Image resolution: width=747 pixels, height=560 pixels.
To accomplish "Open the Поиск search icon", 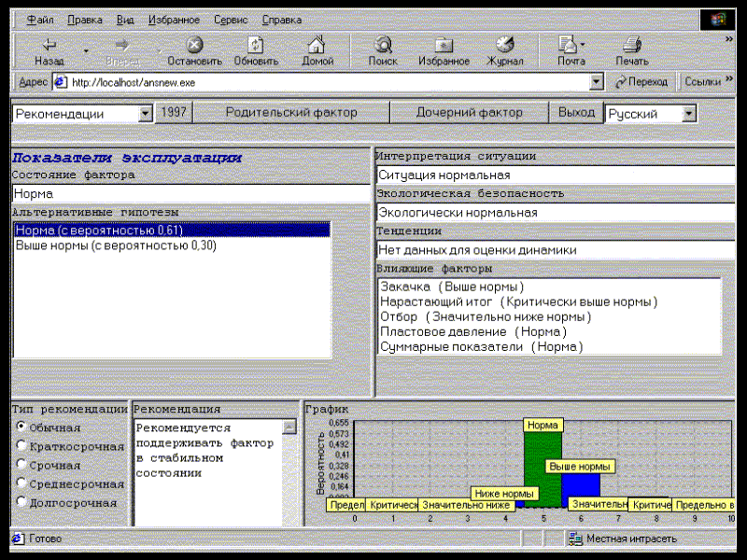I will click(383, 44).
